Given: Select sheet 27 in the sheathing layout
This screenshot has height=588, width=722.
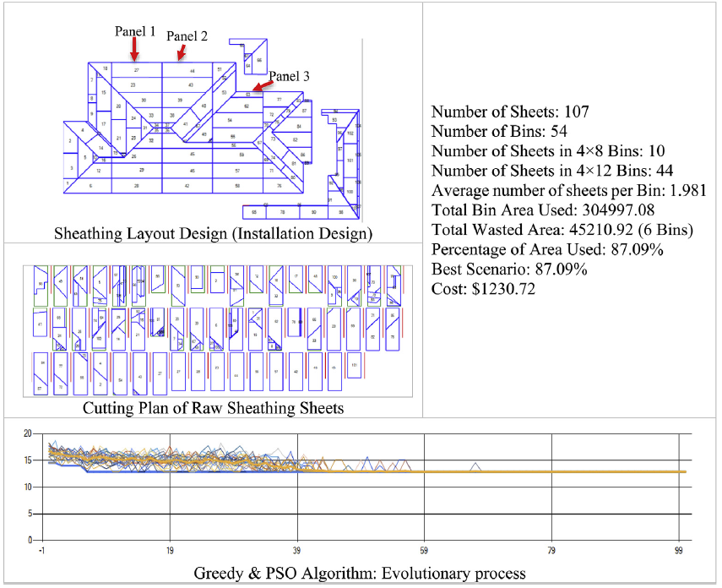Looking at the screenshot, I should click(136, 70).
